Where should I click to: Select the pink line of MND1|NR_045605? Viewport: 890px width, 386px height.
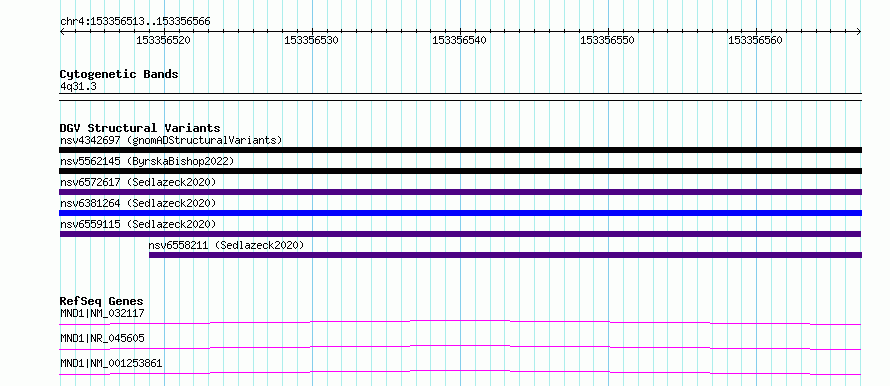460,347
